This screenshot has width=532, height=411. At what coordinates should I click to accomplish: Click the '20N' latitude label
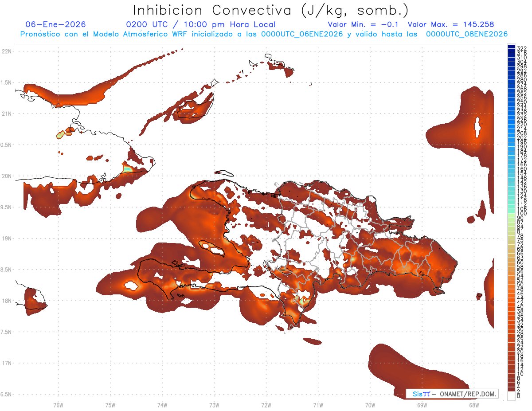pos(7,176)
